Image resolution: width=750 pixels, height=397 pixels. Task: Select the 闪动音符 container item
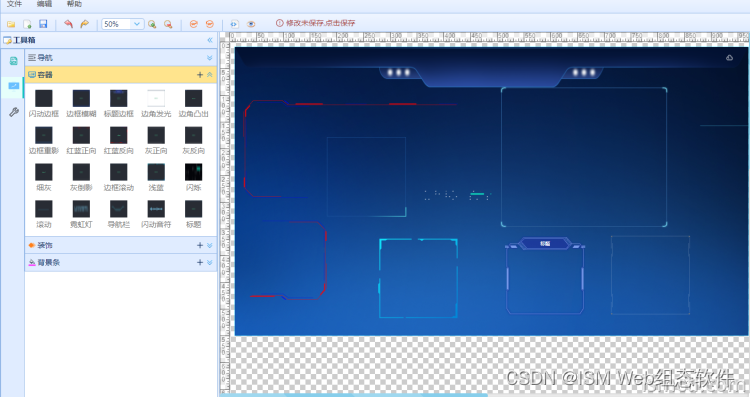tap(156, 214)
